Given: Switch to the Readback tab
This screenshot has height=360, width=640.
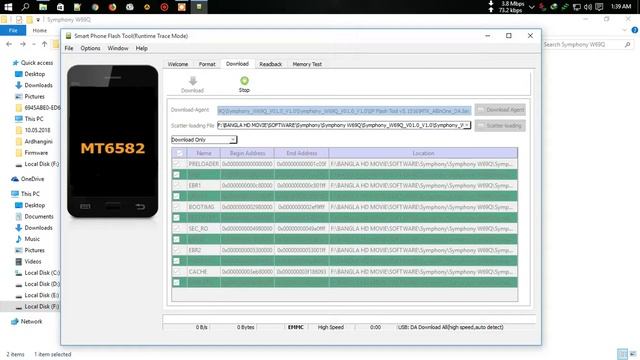Looking at the screenshot, I should [271, 64].
